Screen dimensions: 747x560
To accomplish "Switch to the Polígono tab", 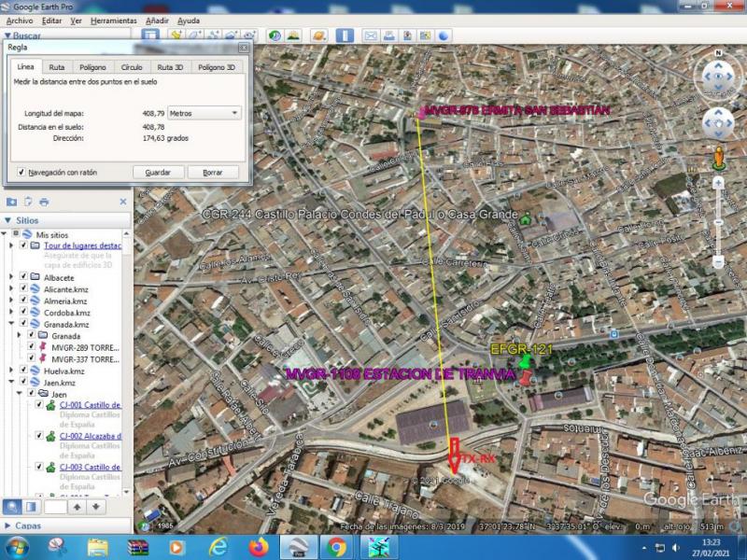I will click(92, 67).
